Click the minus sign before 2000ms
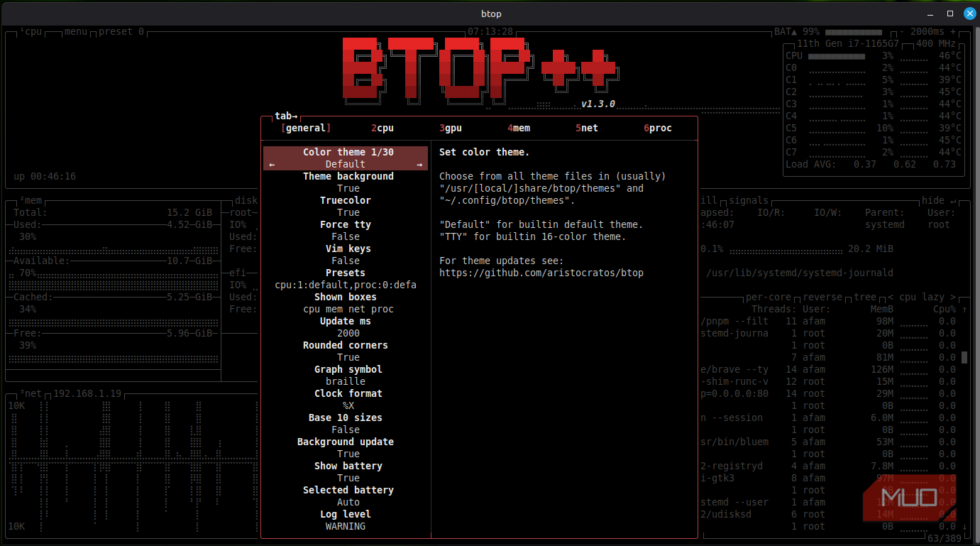This screenshot has height=546, width=980. point(902,32)
